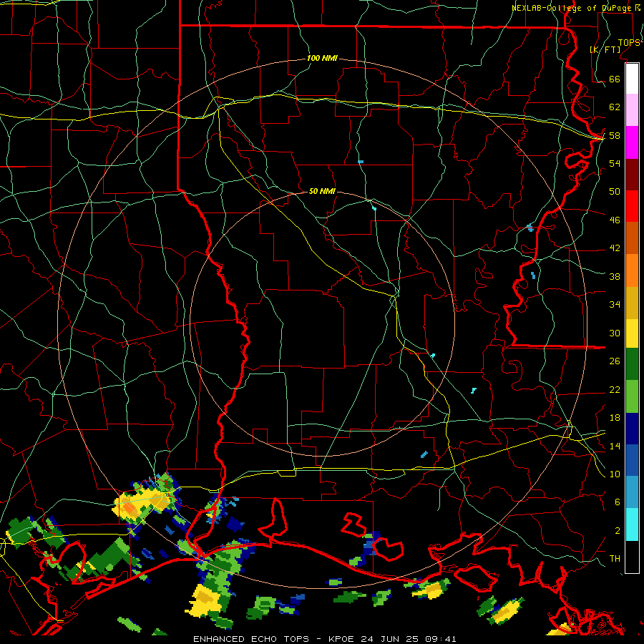Pick the bright yellow legend swatch
Screen dimensions: 644x644
[x=632, y=333]
